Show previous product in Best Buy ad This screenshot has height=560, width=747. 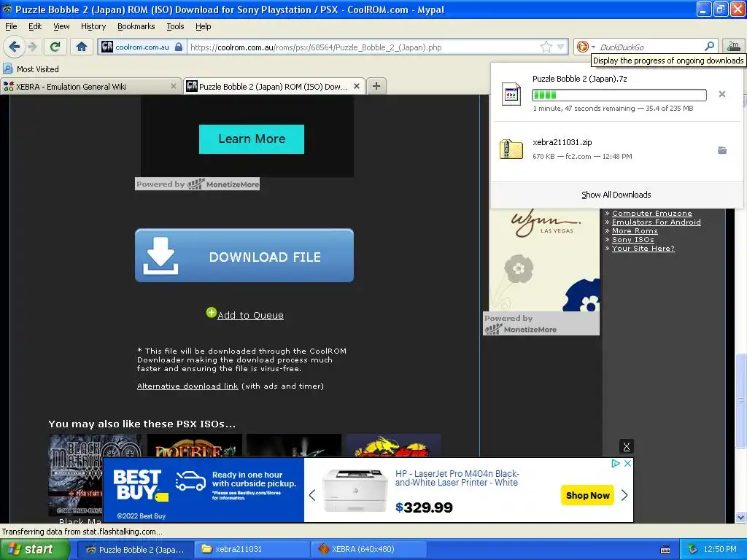point(312,495)
